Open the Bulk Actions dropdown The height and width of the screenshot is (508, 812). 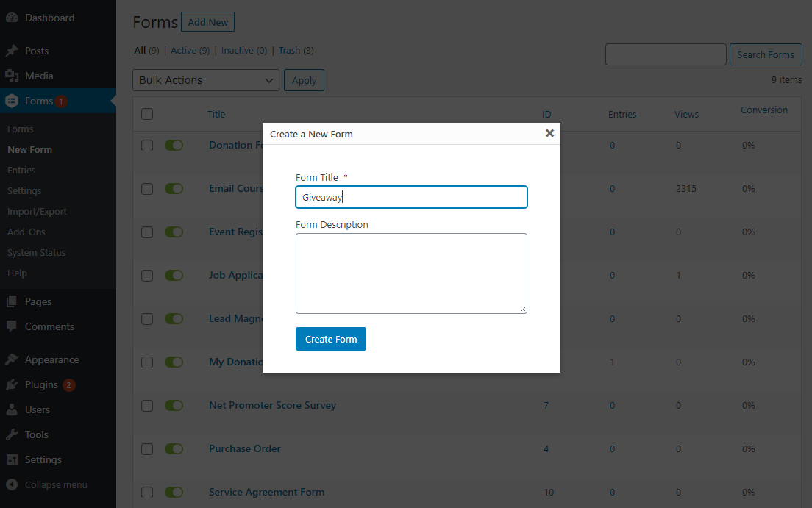(x=206, y=80)
